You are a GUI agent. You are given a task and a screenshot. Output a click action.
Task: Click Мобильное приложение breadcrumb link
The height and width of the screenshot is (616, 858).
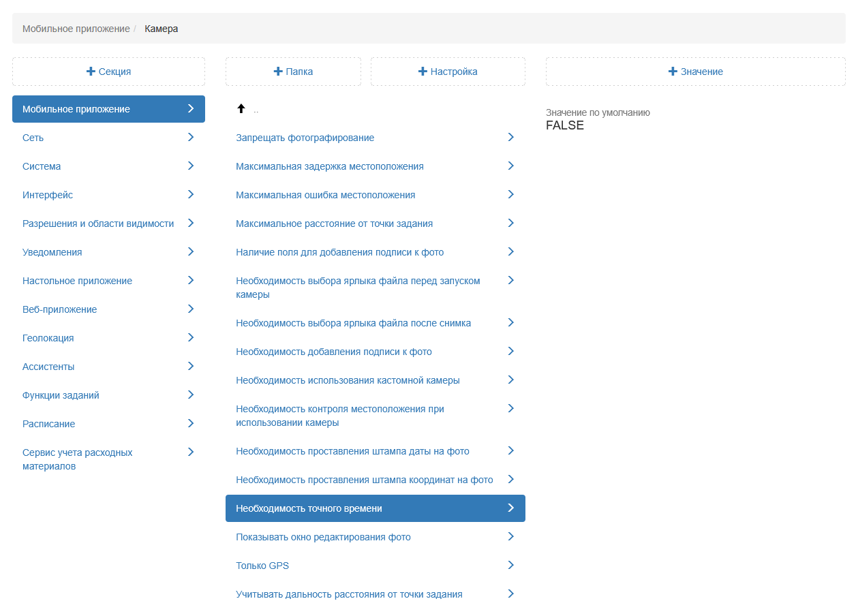point(76,29)
